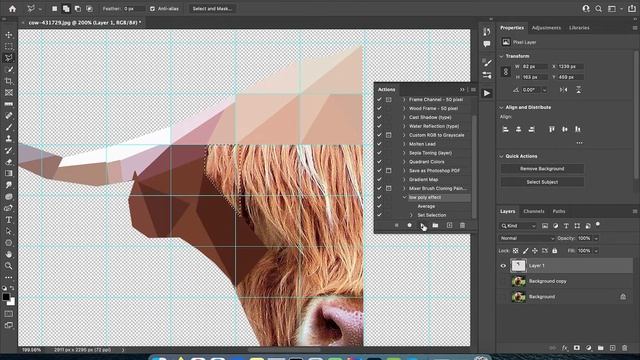This screenshot has height=360, width=640.
Task: Toggle checkmark for Frame Channel action
Action: point(379,100)
